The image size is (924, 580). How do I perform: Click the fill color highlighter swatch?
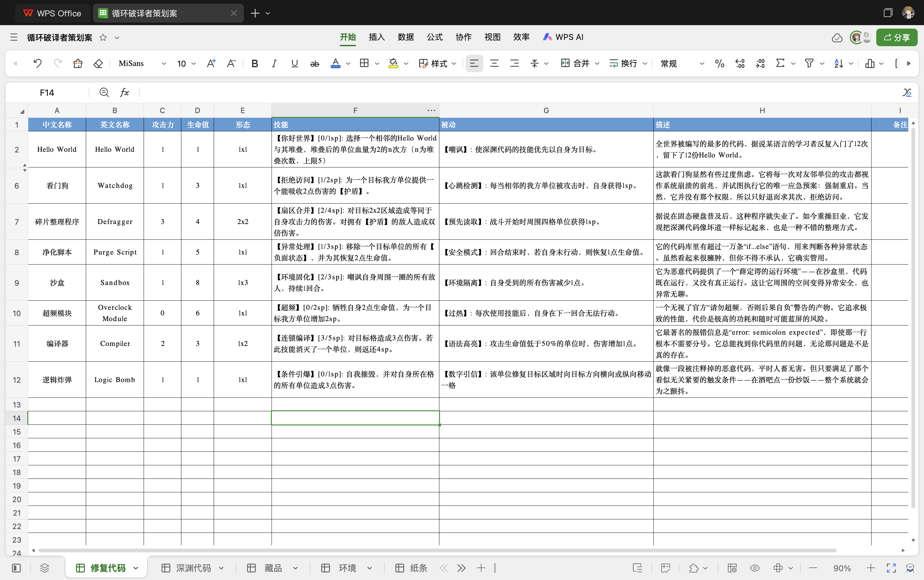click(393, 63)
